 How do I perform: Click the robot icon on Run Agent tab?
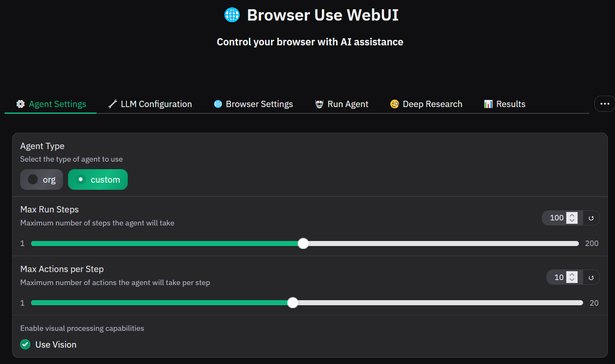[x=318, y=104]
